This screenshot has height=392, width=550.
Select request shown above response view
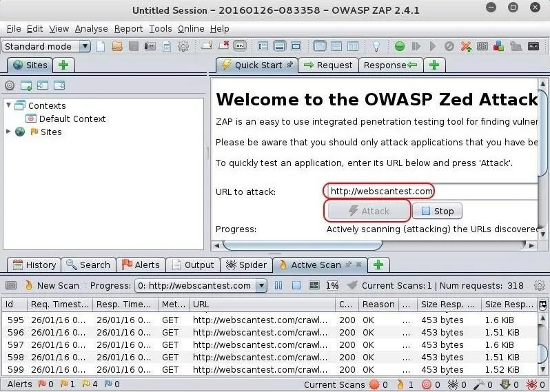click(336, 46)
